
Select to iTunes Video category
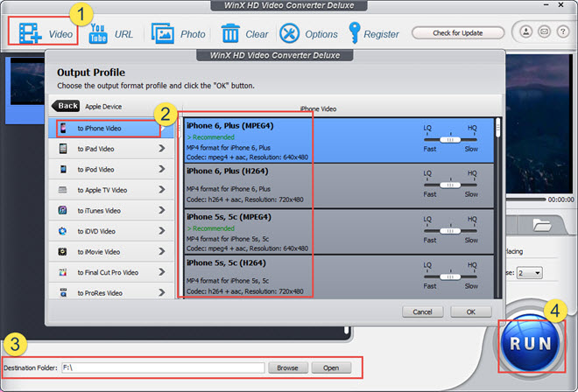click(111, 211)
